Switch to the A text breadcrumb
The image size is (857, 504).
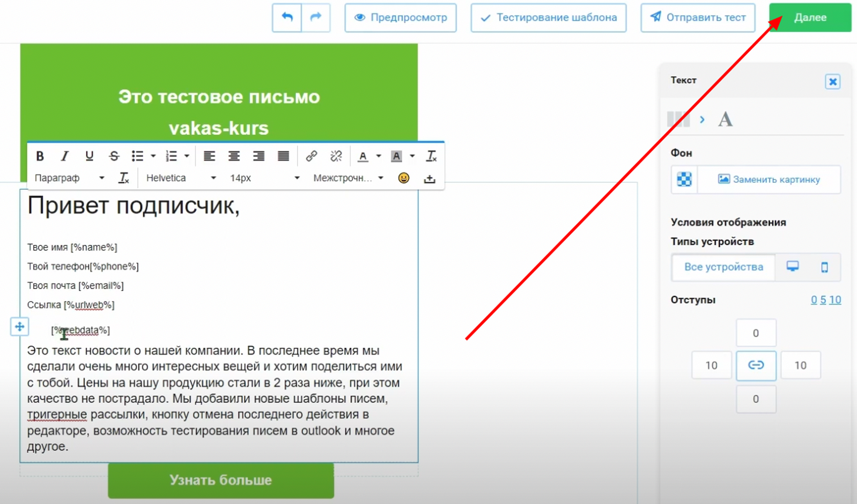pyautogui.click(x=725, y=119)
